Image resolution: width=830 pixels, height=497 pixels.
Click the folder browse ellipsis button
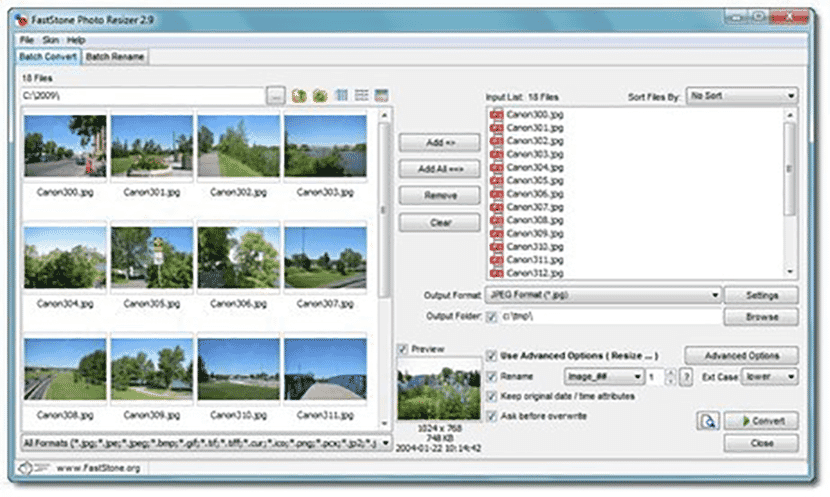pos(277,96)
